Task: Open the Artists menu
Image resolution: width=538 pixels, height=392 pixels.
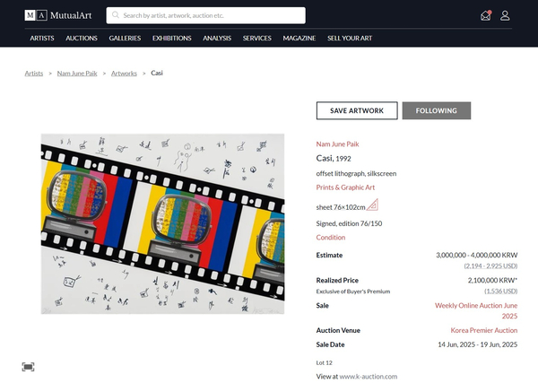Action: 42,39
